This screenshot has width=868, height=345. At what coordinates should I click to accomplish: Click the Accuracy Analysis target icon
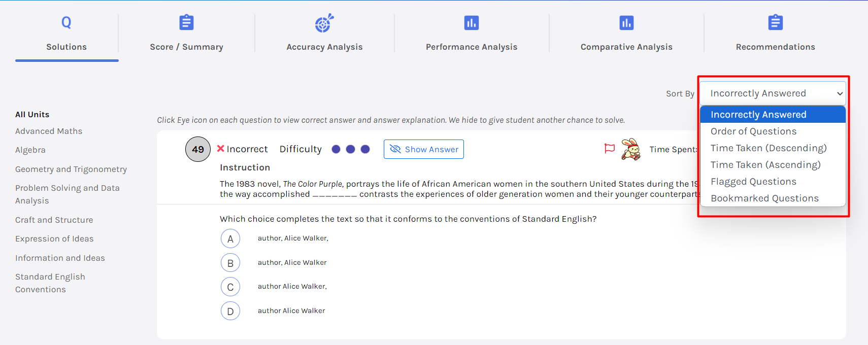(x=324, y=23)
